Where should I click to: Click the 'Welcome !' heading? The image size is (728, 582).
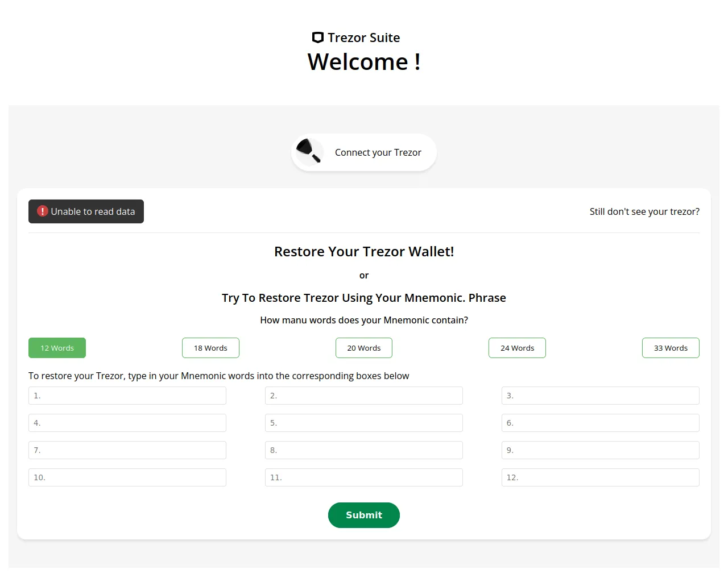point(364,61)
